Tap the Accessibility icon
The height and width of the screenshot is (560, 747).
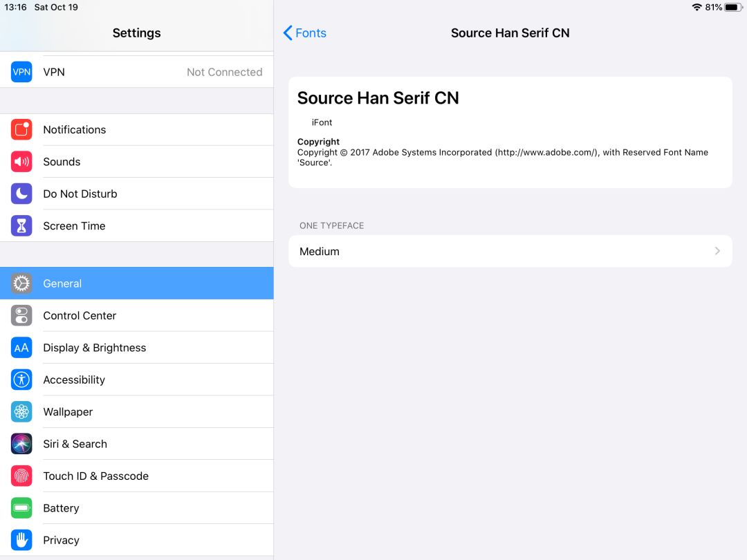coord(21,380)
